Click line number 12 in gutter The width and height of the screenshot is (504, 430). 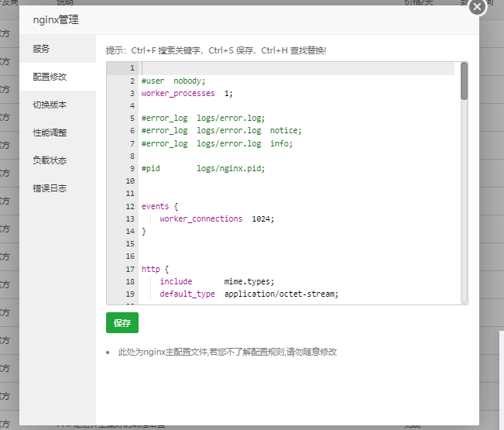(130, 206)
